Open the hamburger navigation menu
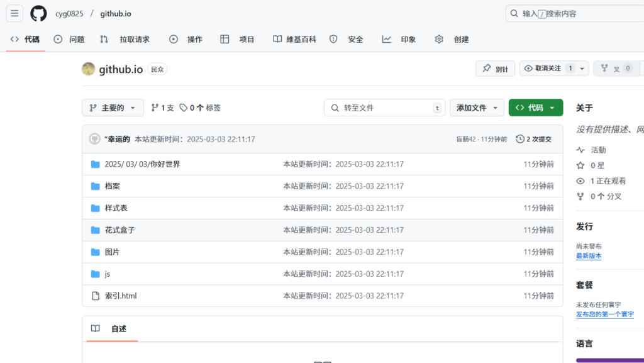Viewport: 644px width, 363px height. (14, 13)
